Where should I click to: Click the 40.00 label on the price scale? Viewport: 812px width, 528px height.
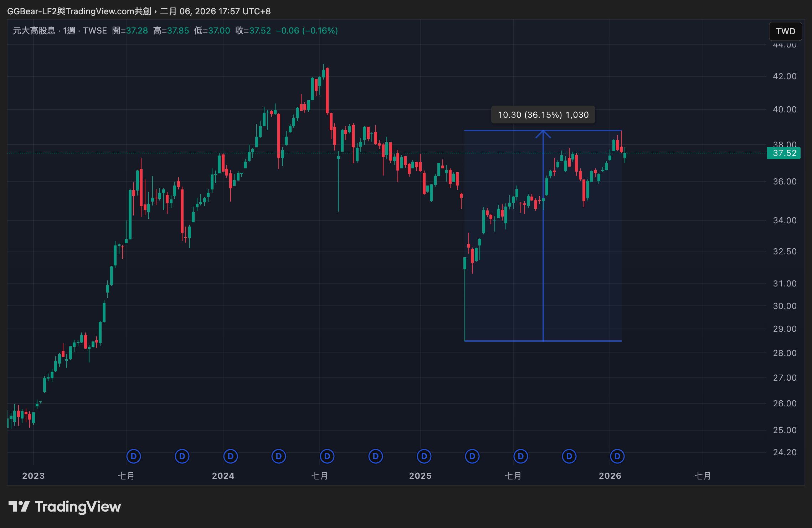click(784, 110)
